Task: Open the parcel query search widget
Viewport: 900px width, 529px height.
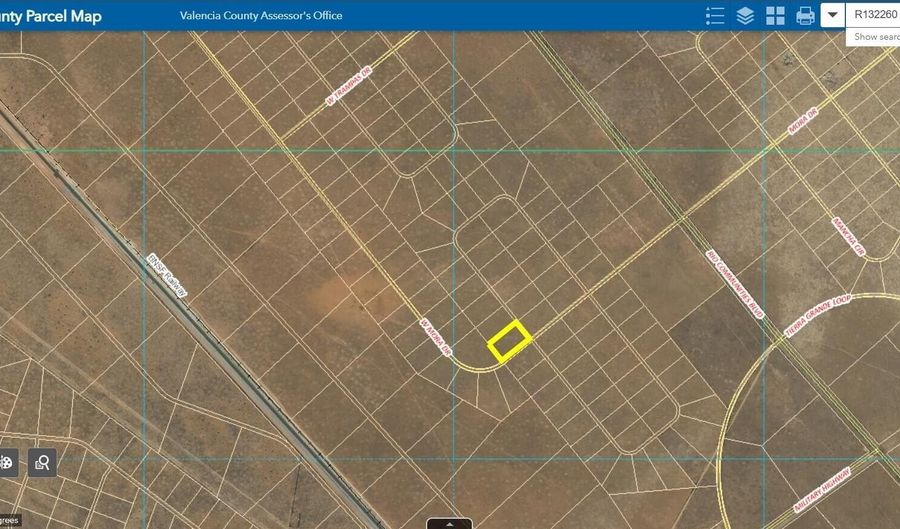Action: tap(42, 462)
